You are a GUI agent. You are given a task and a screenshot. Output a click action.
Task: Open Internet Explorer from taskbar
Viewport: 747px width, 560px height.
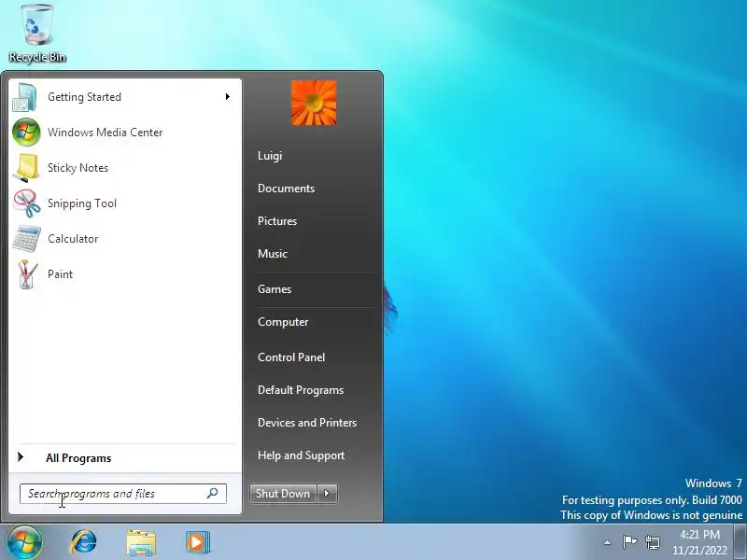83,542
